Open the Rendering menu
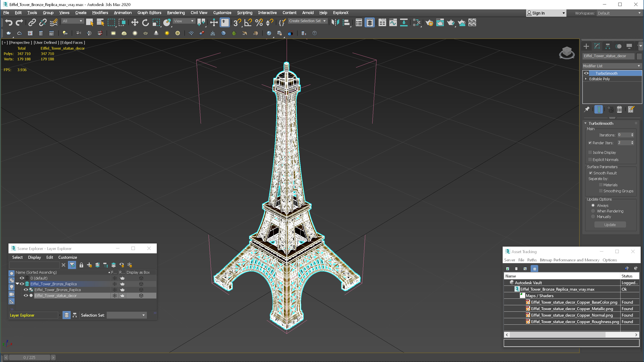Image resolution: width=644 pixels, height=362 pixels. (176, 12)
